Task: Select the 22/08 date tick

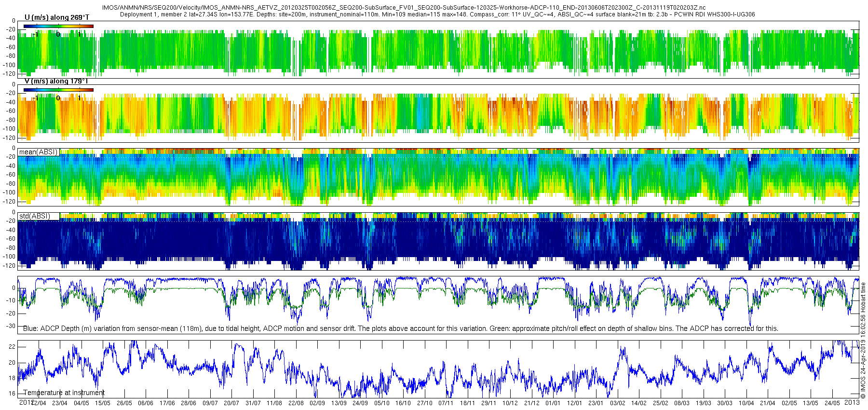Action: coord(296,403)
